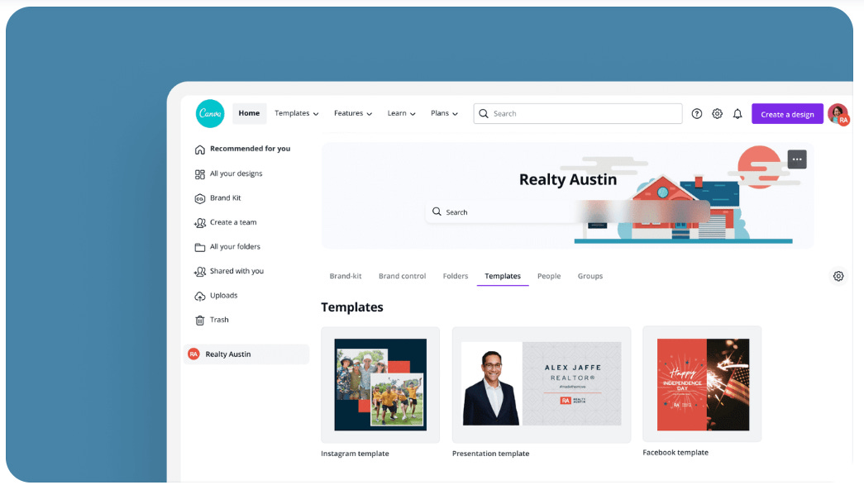Switch to the Folders tab
This screenshot has height=504, width=864.
click(455, 276)
